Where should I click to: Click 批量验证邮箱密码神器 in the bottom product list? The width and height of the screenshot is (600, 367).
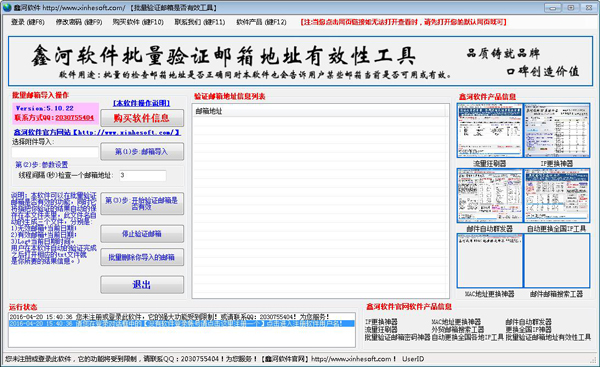tap(398, 338)
